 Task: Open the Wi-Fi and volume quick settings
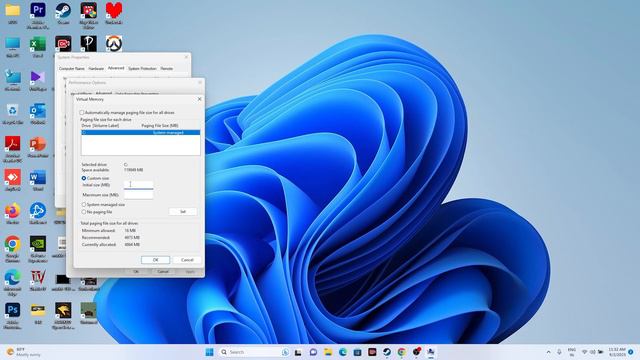pyautogui.click(x=592, y=352)
